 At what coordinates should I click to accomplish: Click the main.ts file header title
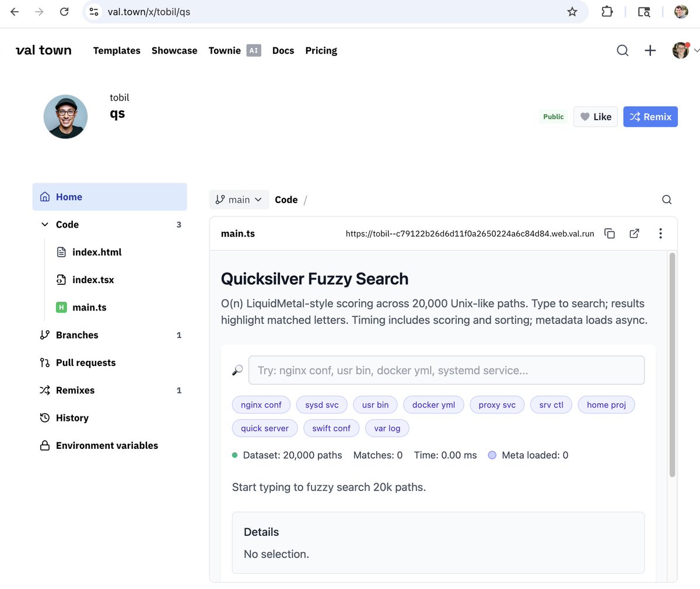(238, 233)
